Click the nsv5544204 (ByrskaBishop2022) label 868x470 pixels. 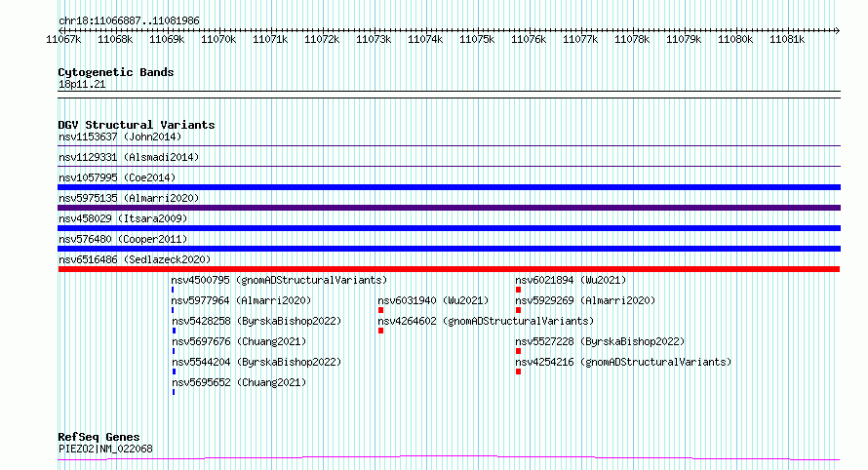point(256,362)
